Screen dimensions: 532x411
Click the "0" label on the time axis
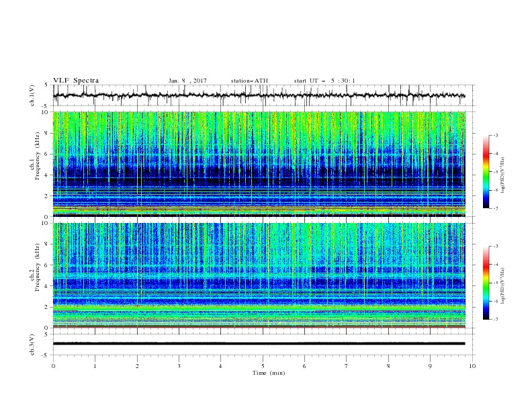53,366
